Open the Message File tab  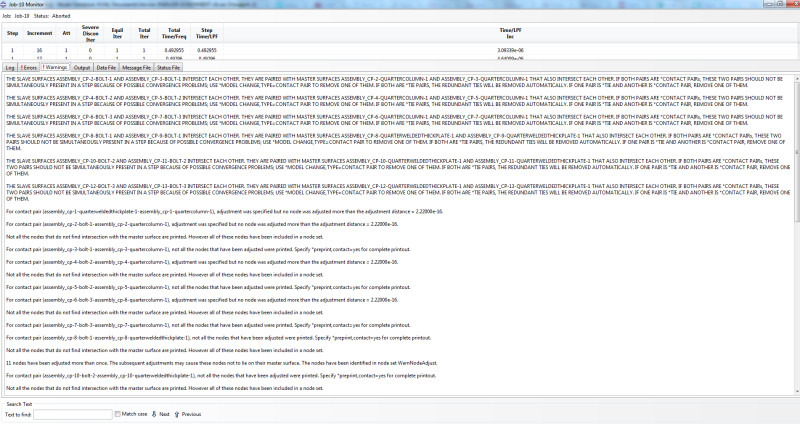136,67
